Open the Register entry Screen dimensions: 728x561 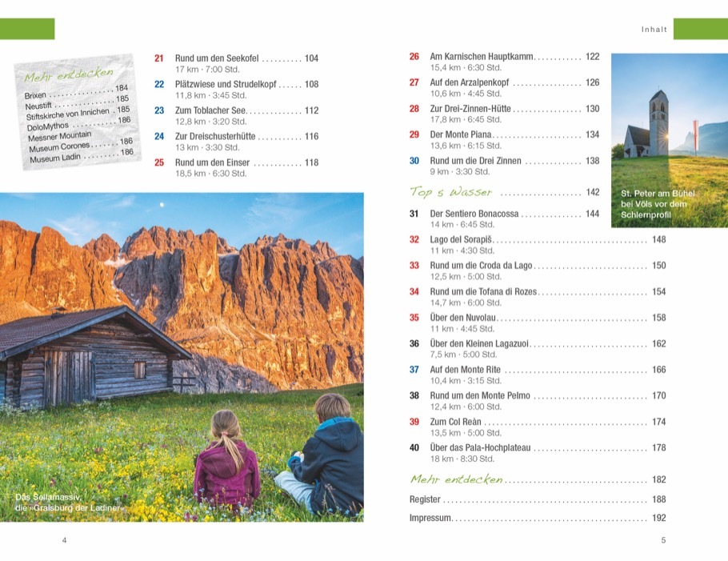[x=425, y=499]
